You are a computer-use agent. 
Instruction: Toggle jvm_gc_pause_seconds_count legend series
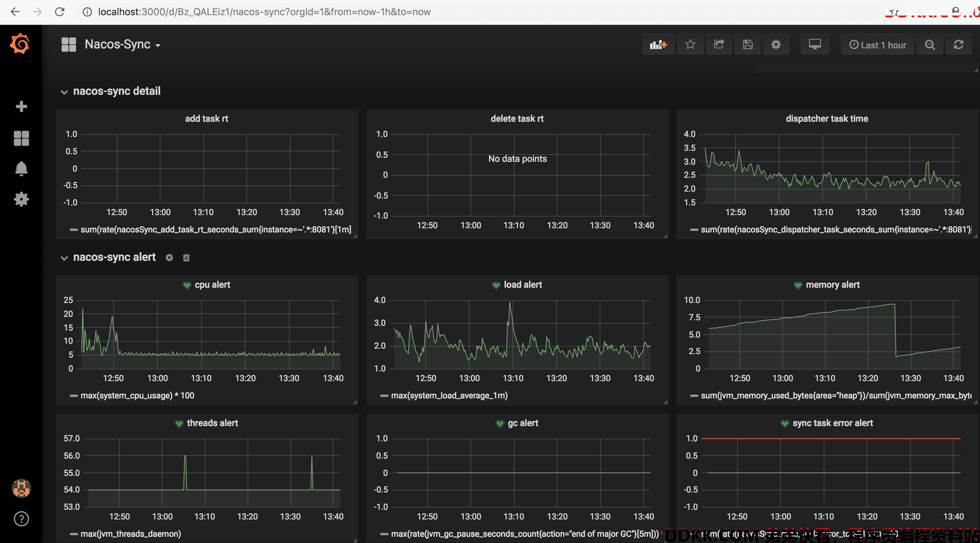525,534
